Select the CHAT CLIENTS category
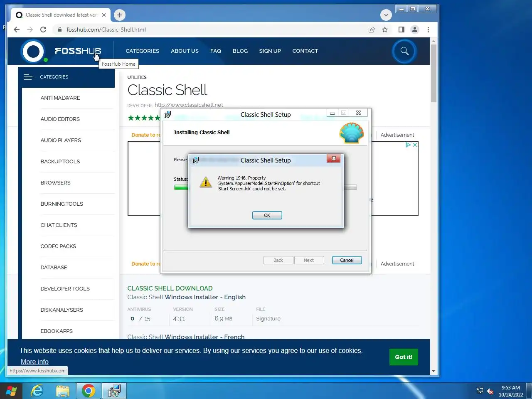 (59, 225)
